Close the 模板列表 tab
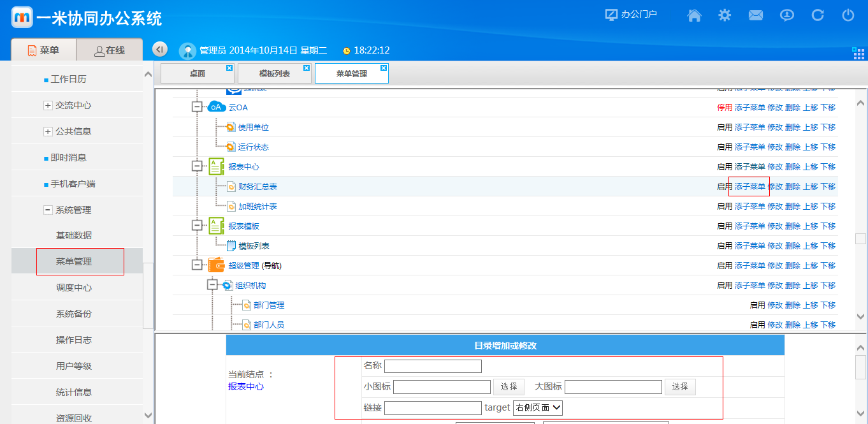 (x=307, y=68)
